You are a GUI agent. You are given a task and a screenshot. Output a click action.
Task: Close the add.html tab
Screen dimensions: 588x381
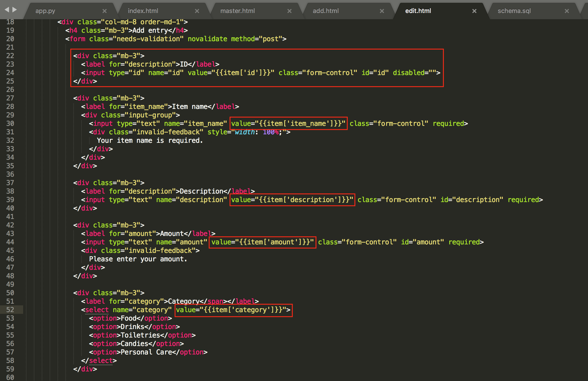click(x=382, y=11)
